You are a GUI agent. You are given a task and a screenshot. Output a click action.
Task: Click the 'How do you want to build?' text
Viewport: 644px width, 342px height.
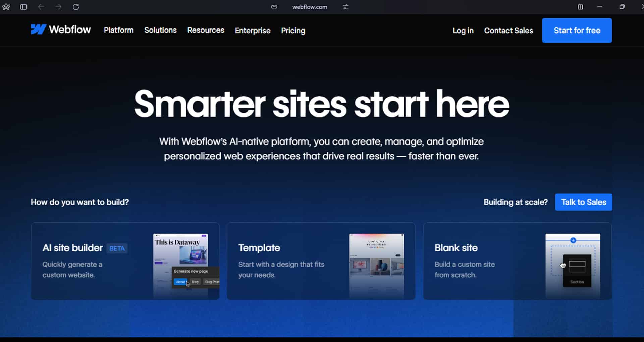(80, 202)
